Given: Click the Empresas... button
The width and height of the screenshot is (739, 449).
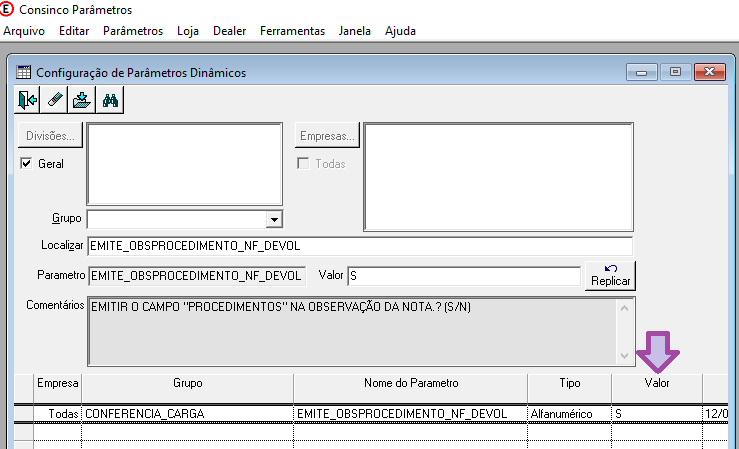Looking at the screenshot, I should (x=327, y=136).
